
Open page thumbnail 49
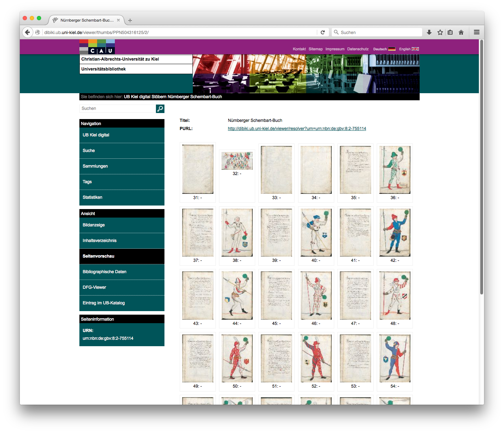point(198,358)
